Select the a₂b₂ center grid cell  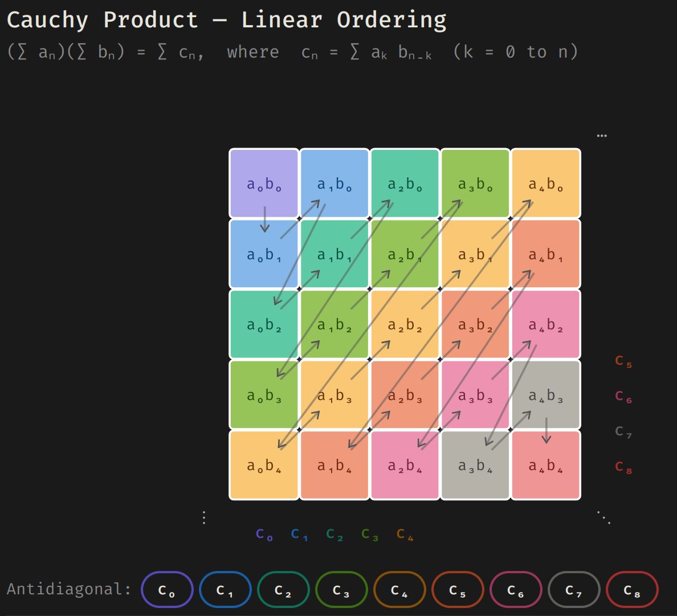(x=405, y=325)
